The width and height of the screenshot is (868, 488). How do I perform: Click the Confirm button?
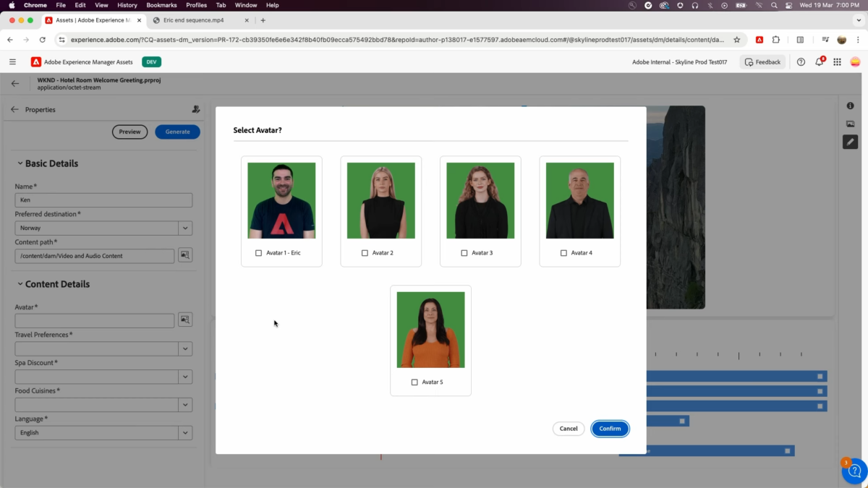click(610, 429)
